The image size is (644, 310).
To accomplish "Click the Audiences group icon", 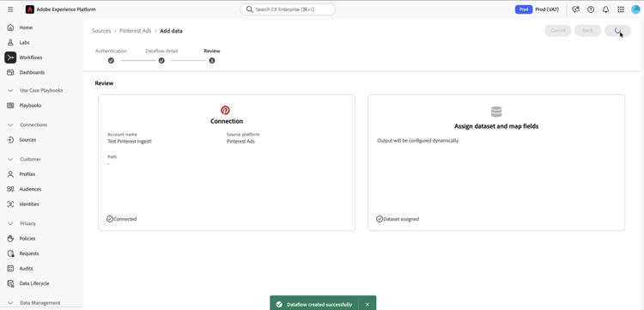I will click(10, 189).
